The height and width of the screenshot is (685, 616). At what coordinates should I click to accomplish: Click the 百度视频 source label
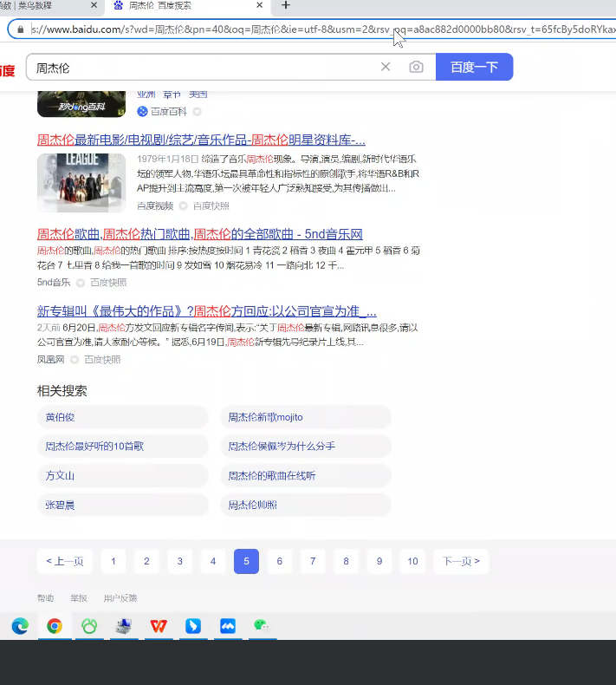(155, 205)
